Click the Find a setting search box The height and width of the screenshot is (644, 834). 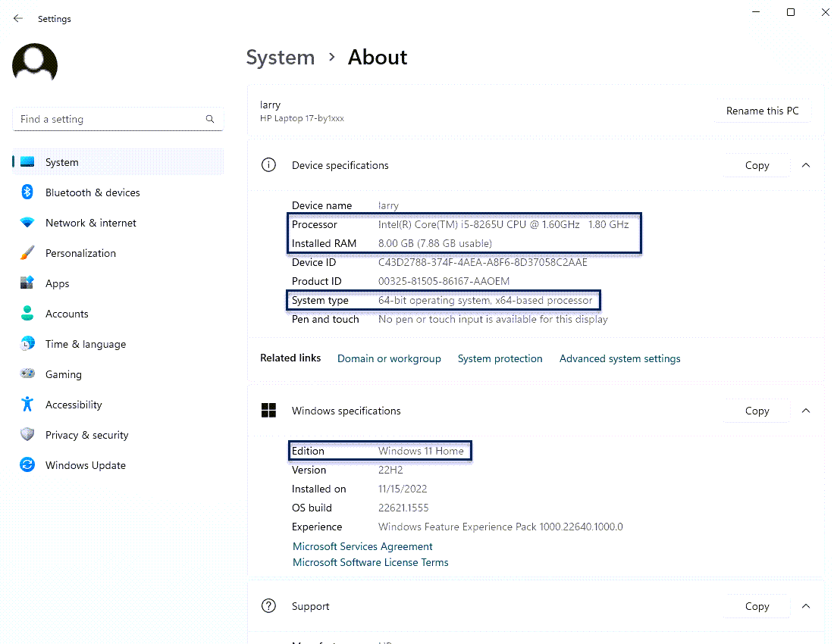pyautogui.click(x=110, y=119)
